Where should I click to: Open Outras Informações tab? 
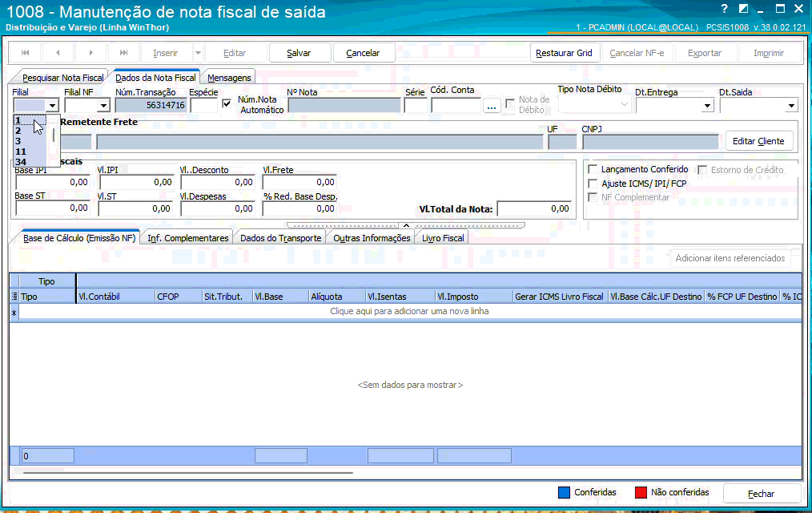click(372, 238)
